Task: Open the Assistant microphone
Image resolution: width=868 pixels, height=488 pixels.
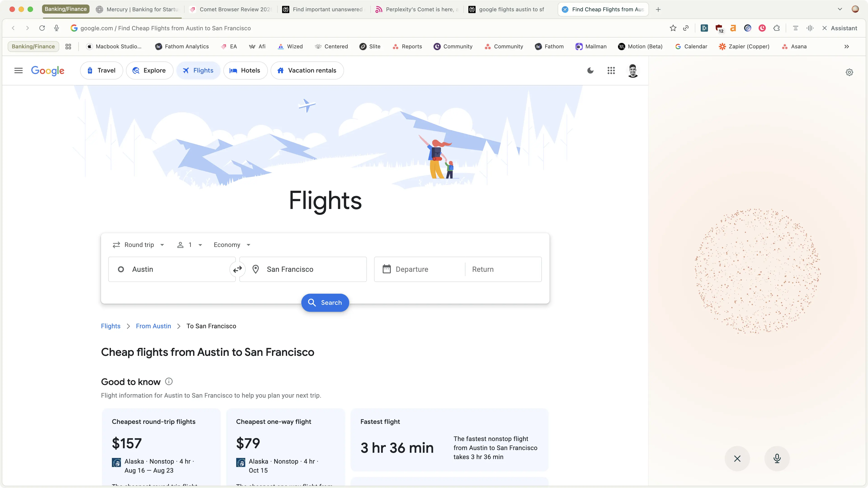Action: 777,458
